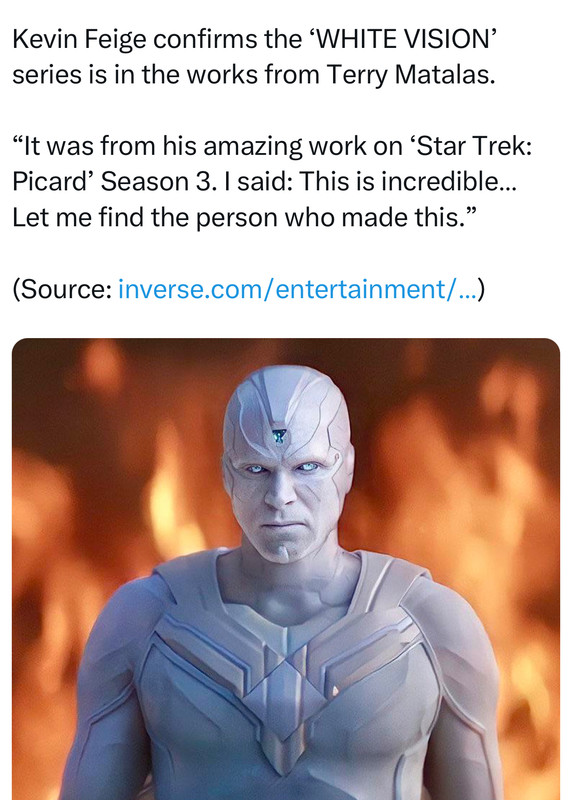
Task: Click 'This is incredible...' phrase
Action: pyautogui.click(x=408, y=181)
